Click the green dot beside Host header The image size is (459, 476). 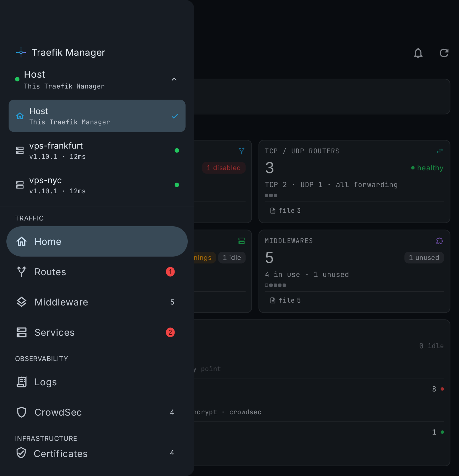coord(17,79)
